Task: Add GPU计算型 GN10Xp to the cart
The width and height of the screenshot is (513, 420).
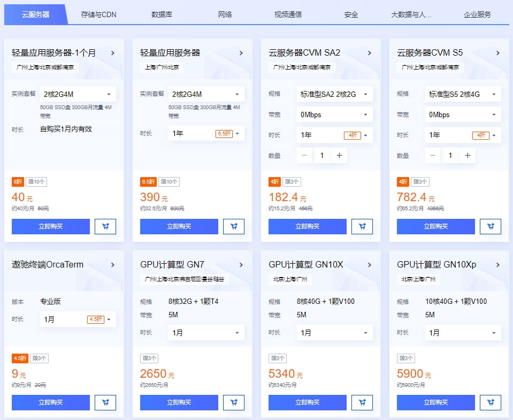Action: pos(491,402)
